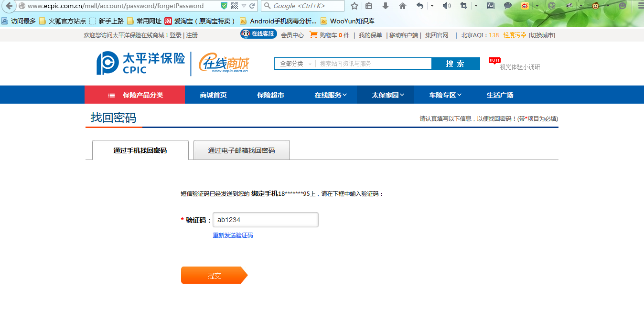Open 保险超市 in navigation
This screenshot has width=644, height=310.
(x=270, y=95)
